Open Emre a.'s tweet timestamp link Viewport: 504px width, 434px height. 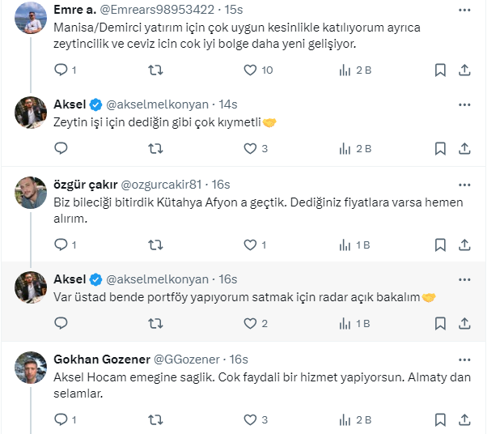(x=231, y=10)
